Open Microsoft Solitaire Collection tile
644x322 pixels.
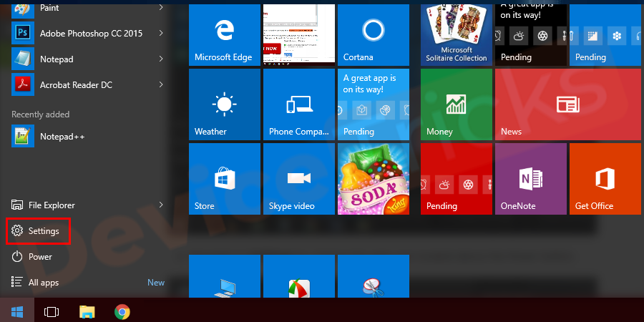[457, 34]
